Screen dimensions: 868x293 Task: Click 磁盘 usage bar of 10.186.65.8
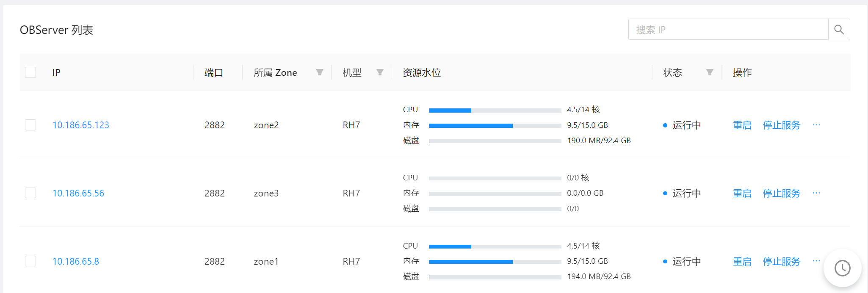coord(495,277)
